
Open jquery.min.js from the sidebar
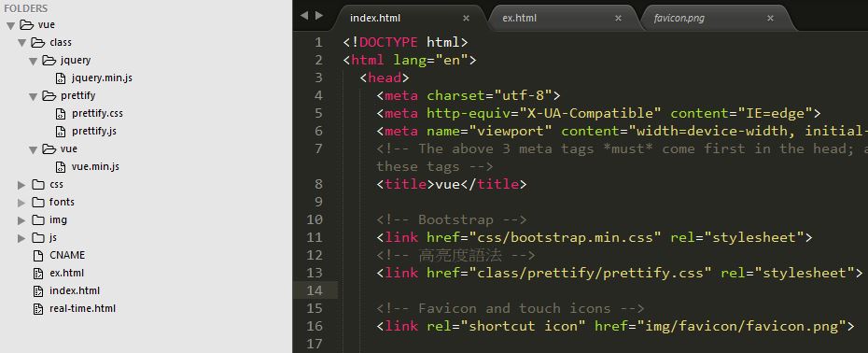pos(102,78)
